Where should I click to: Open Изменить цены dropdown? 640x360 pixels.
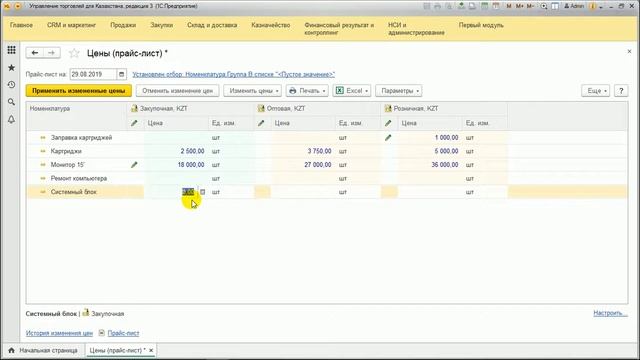pyautogui.click(x=252, y=91)
